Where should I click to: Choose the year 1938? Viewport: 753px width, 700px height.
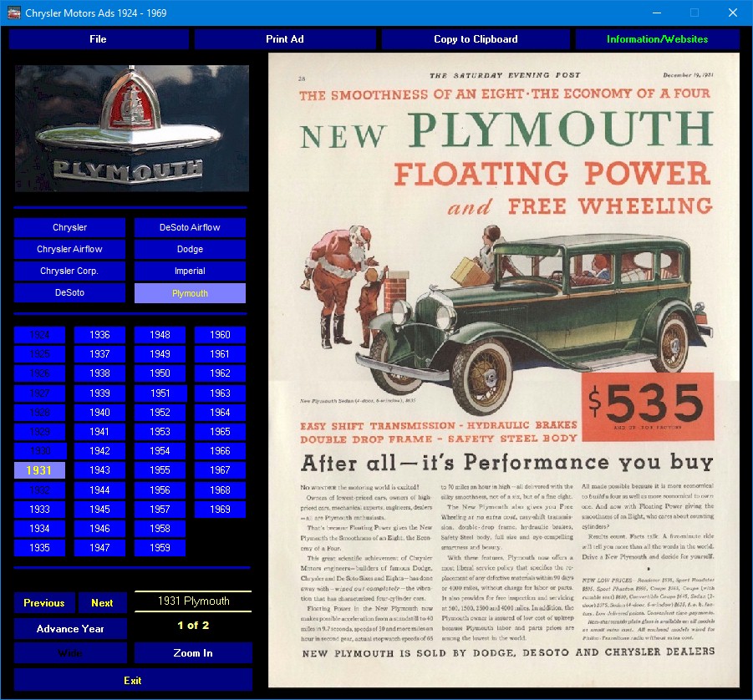100,373
